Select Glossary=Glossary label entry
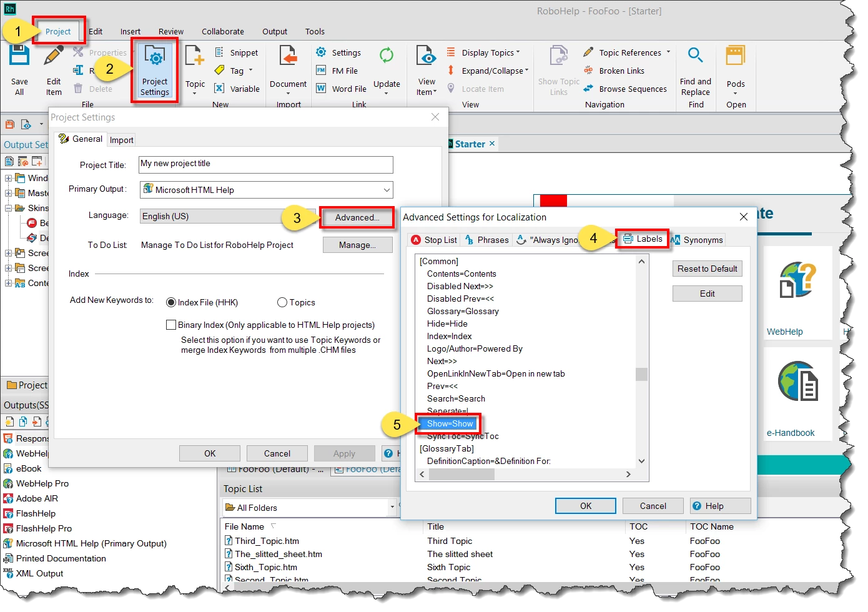 tap(463, 311)
